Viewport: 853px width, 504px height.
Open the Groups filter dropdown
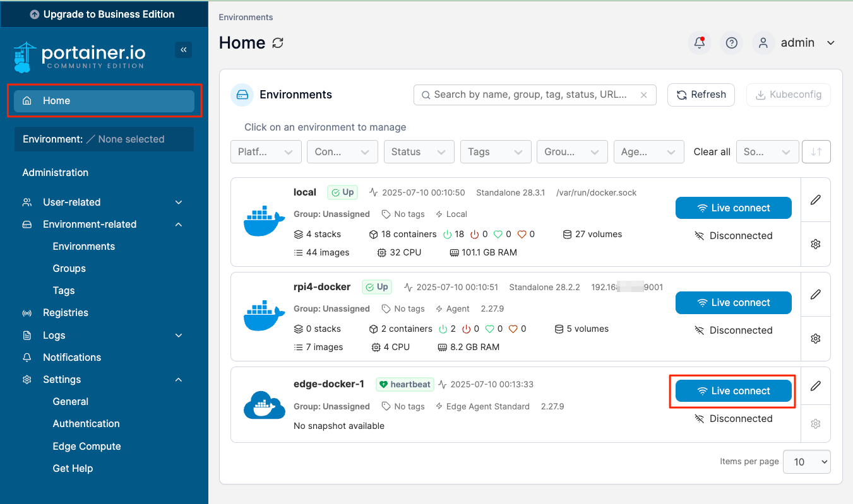click(x=572, y=152)
